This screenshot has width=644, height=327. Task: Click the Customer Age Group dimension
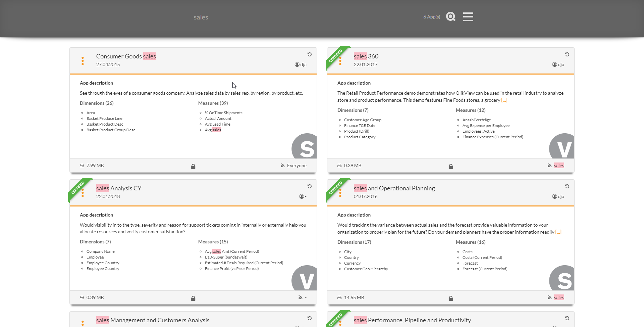[363, 120]
